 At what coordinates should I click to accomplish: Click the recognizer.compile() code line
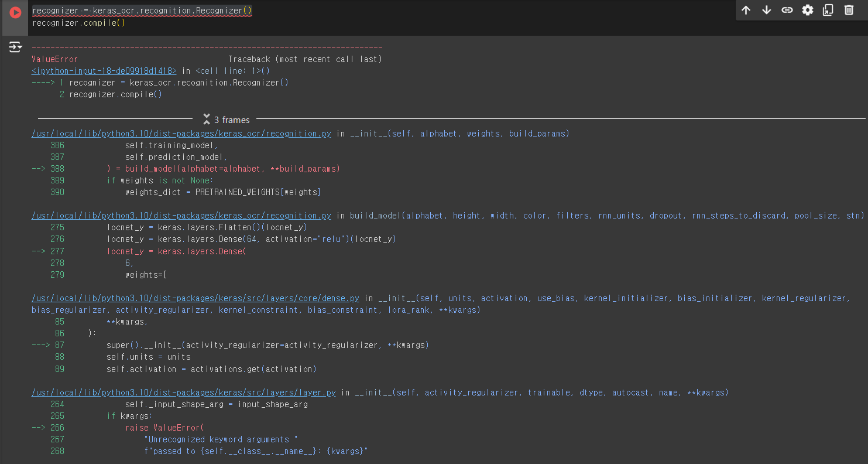(79, 23)
